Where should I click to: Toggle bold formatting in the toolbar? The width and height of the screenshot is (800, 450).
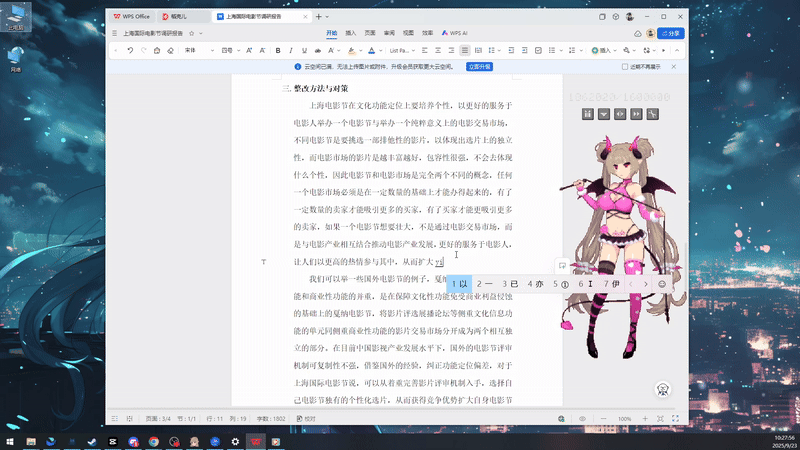coord(278,50)
